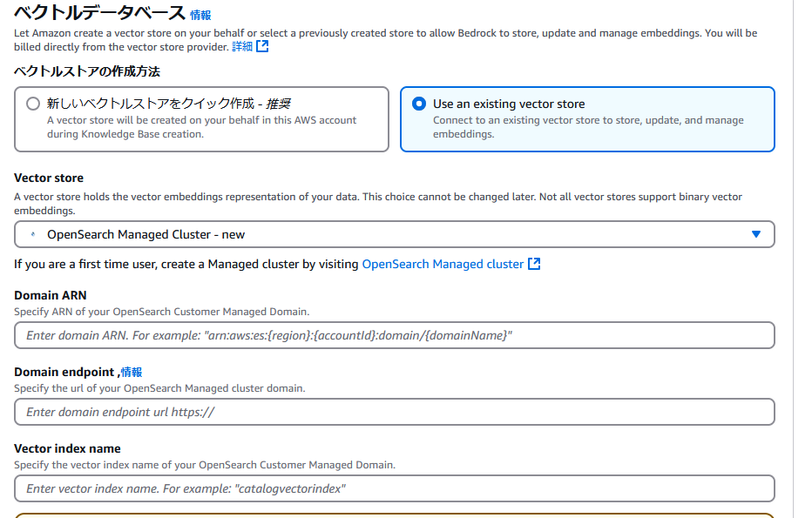
Task: Click the external link icon after OpenSearch Managed cluster
Action: pyautogui.click(x=534, y=264)
